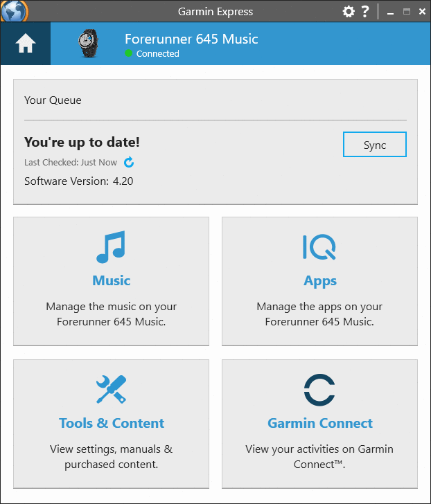Click the Connect IQ apps icon
Viewport: 431px width, 504px height.
[319, 247]
